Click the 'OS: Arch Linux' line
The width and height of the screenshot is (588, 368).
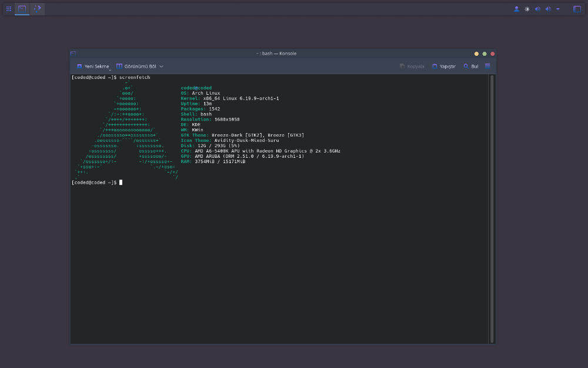coord(201,93)
